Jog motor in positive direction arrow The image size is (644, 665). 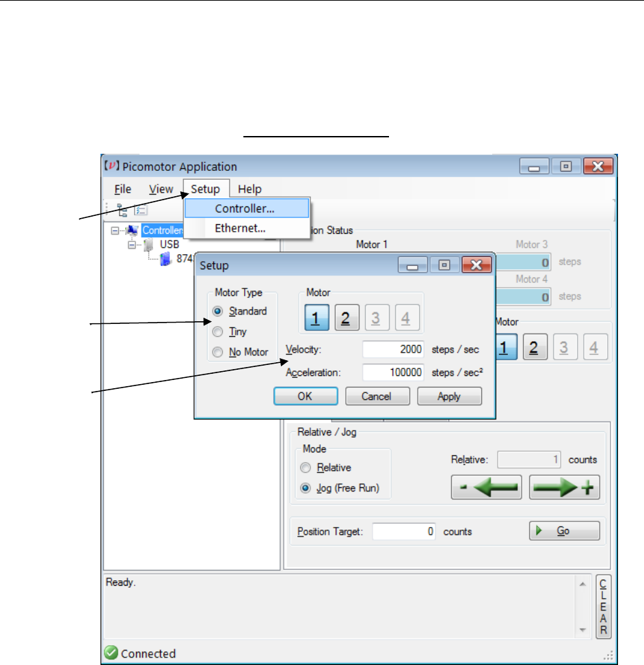[x=564, y=487]
